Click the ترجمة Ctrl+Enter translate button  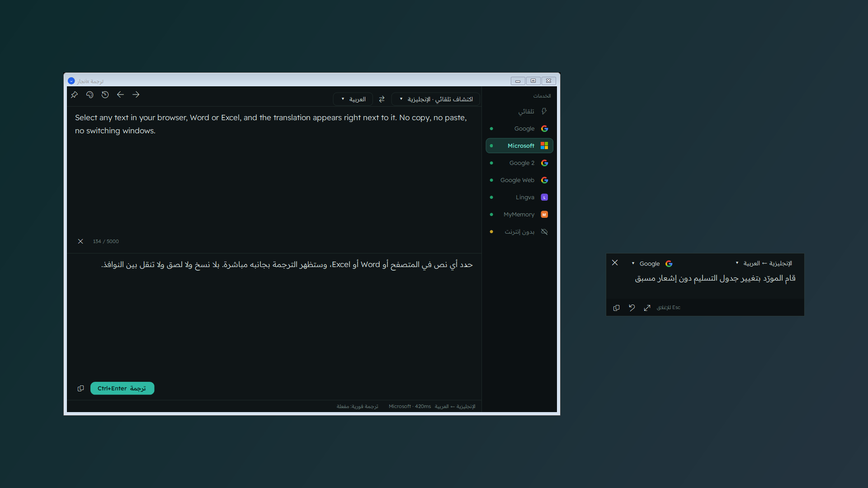[122, 389]
